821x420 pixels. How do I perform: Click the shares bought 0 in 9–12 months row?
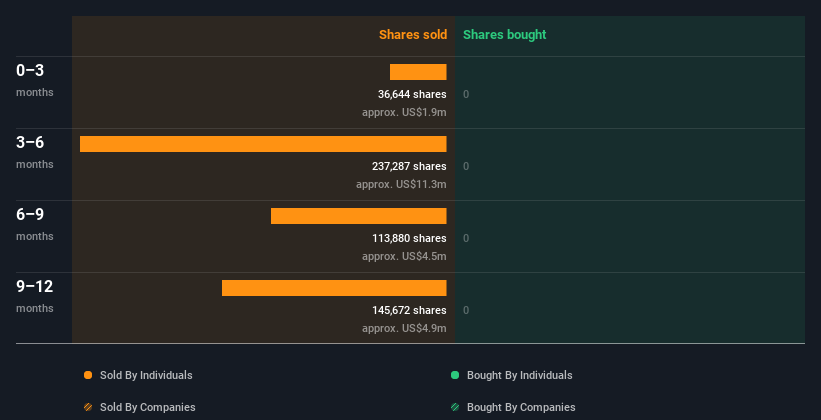coord(466,311)
